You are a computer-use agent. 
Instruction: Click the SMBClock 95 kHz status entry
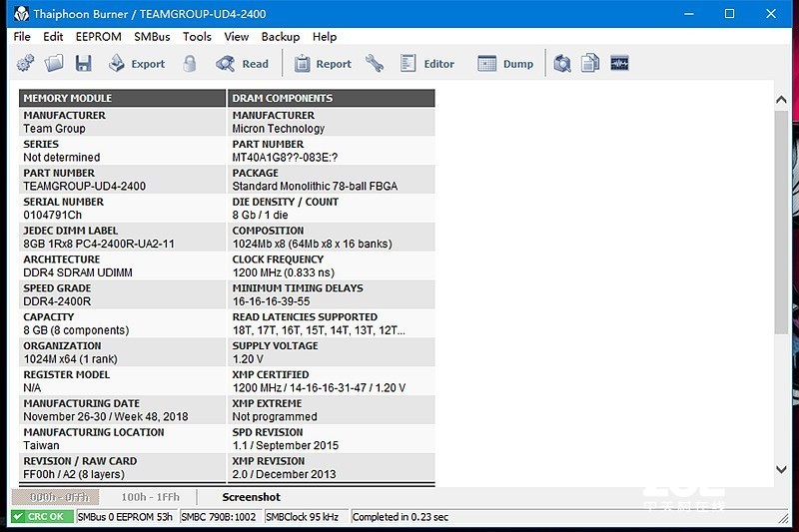point(303,517)
